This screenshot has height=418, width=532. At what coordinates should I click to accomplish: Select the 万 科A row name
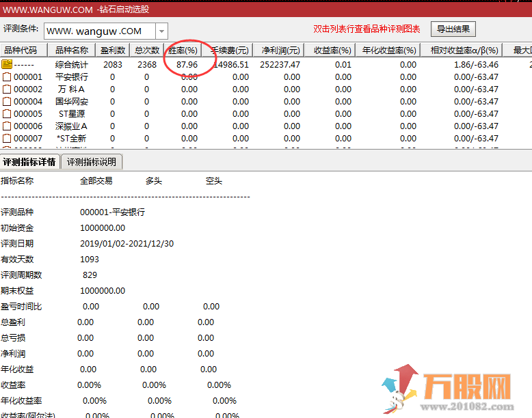(x=71, y=89)
